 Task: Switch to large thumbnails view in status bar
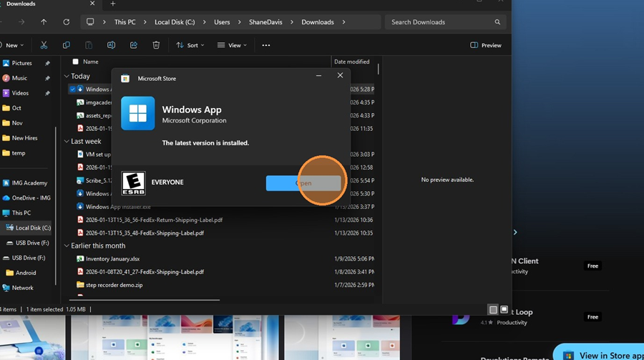504,309
